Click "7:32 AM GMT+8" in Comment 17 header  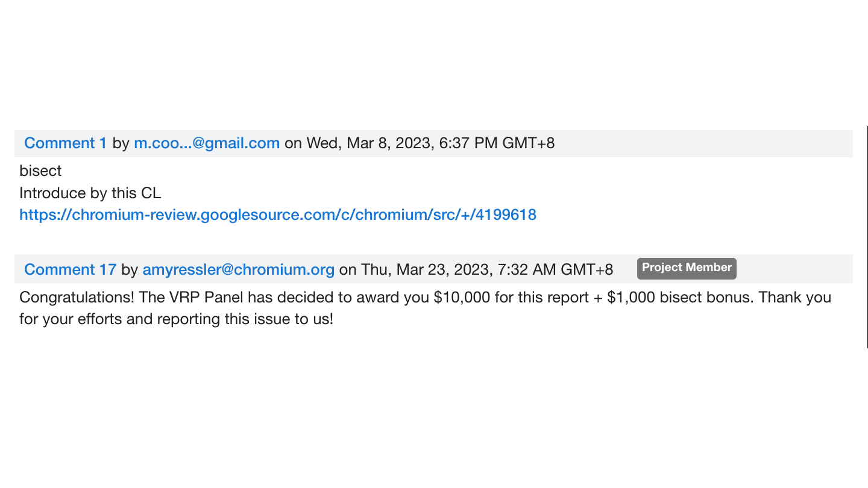tap(555, 269)
